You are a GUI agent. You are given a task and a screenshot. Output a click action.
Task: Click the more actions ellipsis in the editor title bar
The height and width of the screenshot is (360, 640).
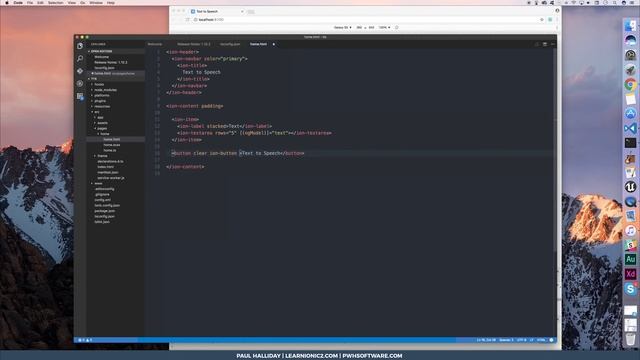pos(553,44)
